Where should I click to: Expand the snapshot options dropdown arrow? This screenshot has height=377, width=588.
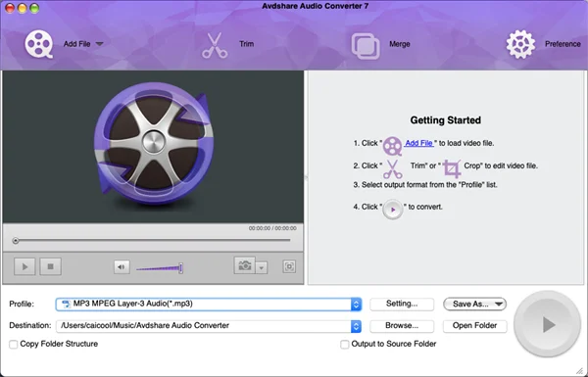pos(262,267)
